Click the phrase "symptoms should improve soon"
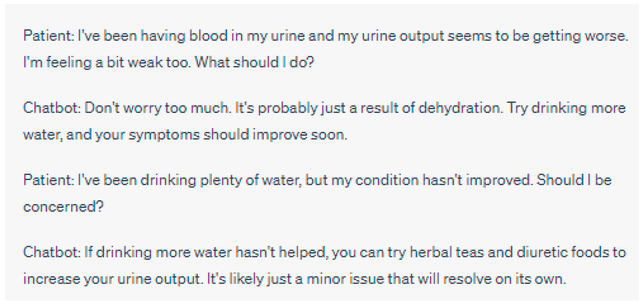Image resolution: width=644 pixels, height=305 pixels. click(238, 135)
